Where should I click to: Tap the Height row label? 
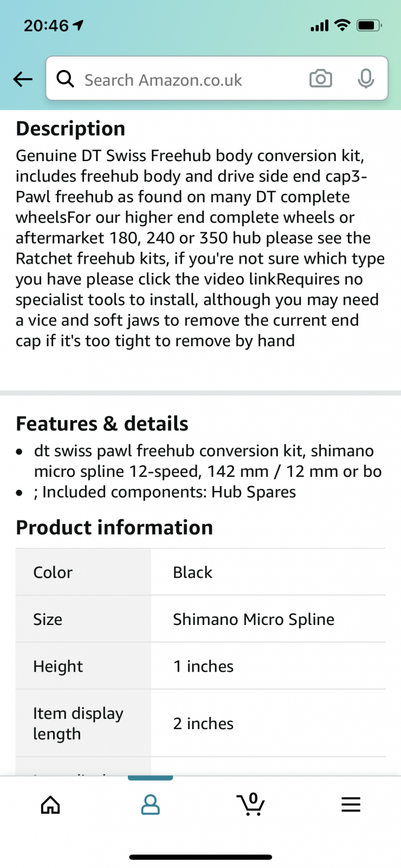coord(58,667)
